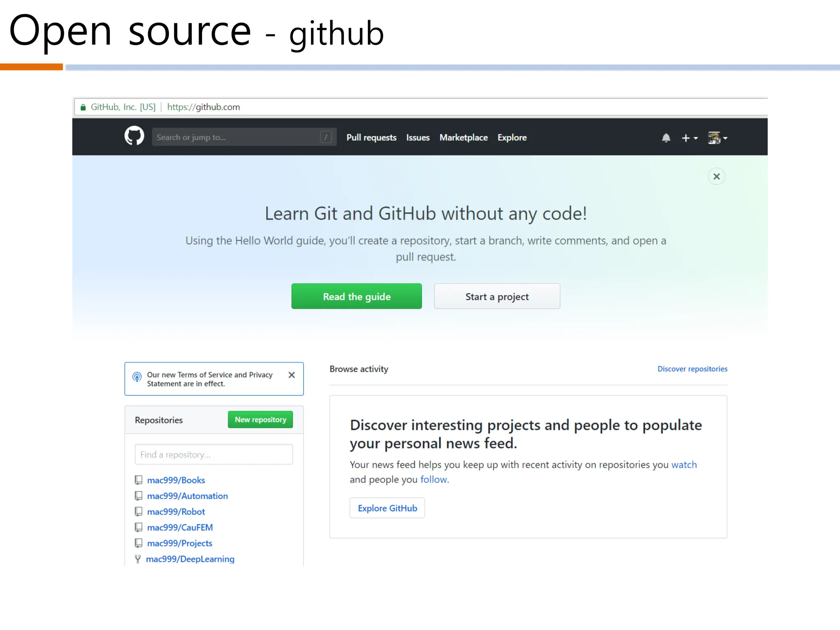Screen dimensions: 840x630
Task: Focus the Find a repository field
Action: click(214, 454)
